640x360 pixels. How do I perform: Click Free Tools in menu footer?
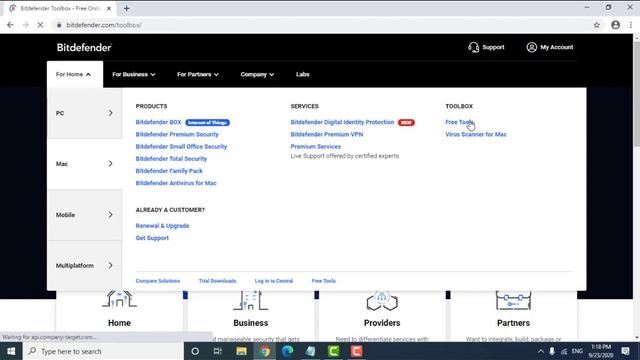point(324,281)
